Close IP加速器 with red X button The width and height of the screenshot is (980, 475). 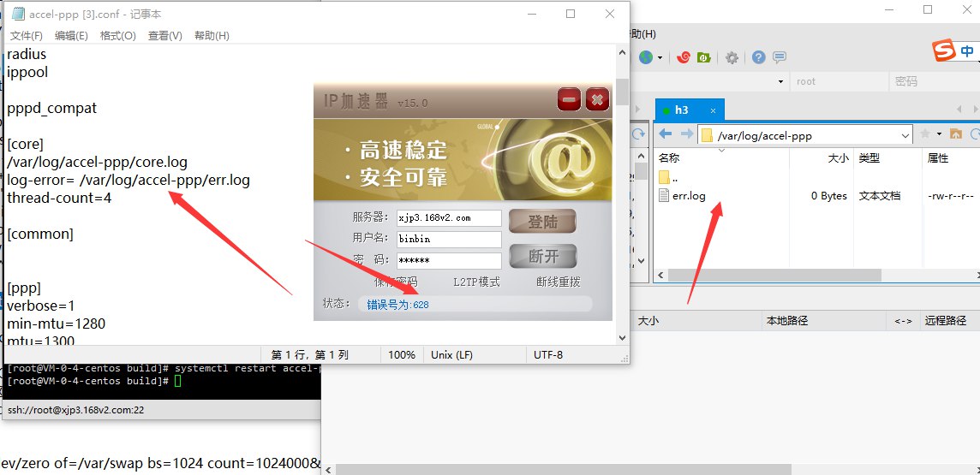(x=597, y=99)
